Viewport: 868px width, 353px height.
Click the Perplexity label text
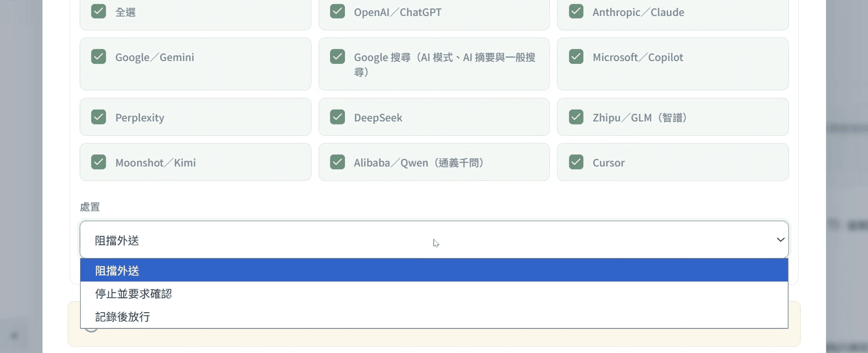tap(140, 118)
